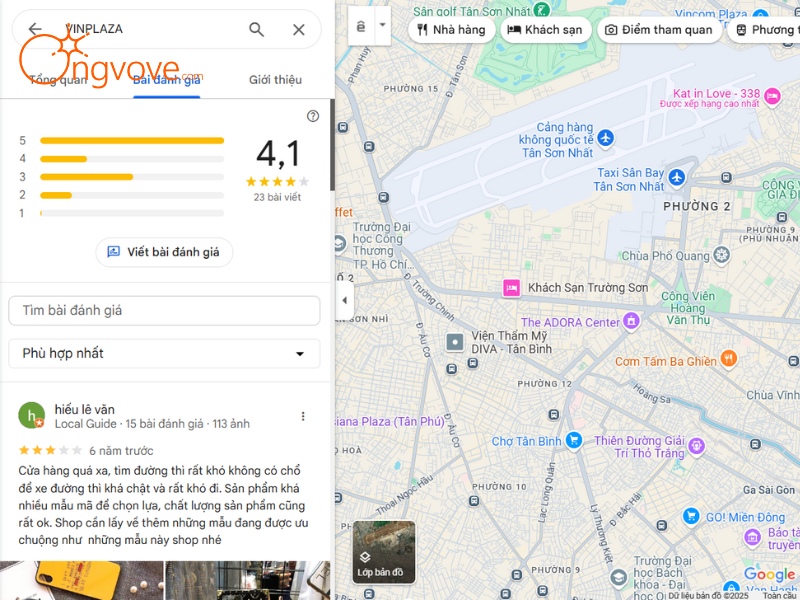Filter map by Khách sạn chip
800x600 pixels.
(545, 30)
